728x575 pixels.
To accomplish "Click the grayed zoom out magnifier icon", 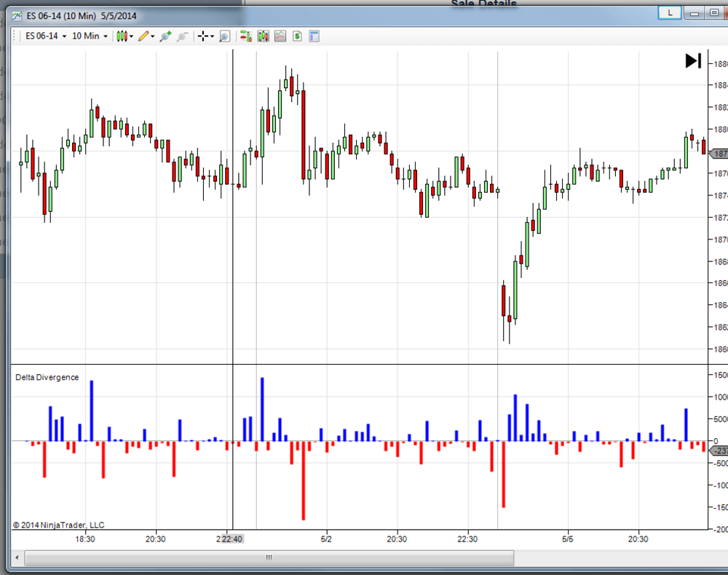I will tap(182, 36).
